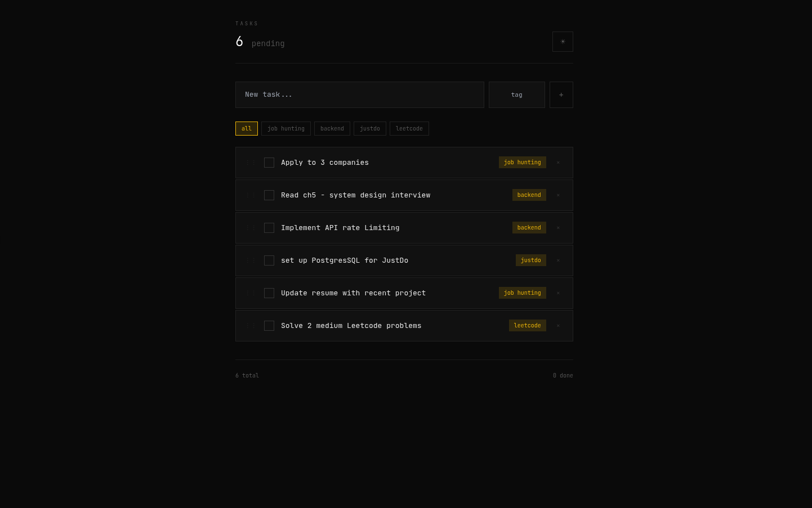Grab the drag handle of 'Read ch5' task

click(x=251, y=195)
